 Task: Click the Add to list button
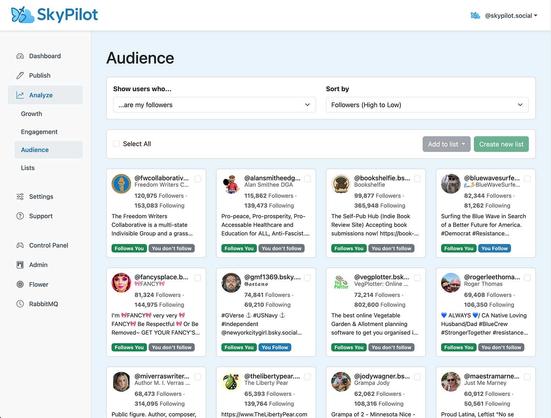tap(446, 144)
